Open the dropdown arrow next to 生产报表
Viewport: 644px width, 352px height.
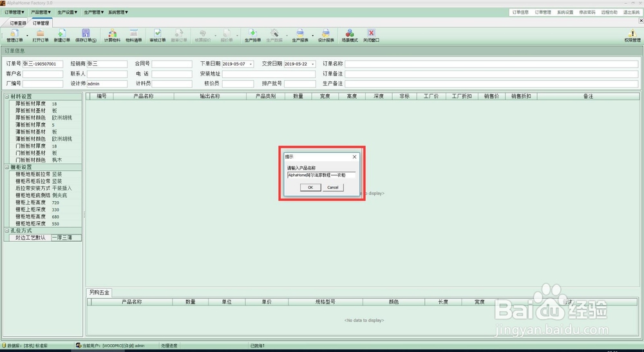point(312,35)
